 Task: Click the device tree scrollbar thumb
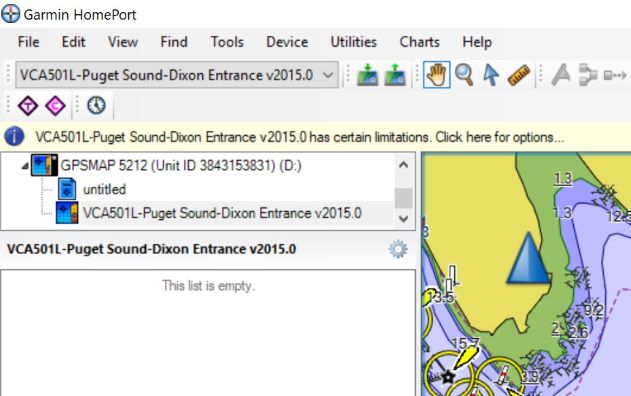coord(403,198)
